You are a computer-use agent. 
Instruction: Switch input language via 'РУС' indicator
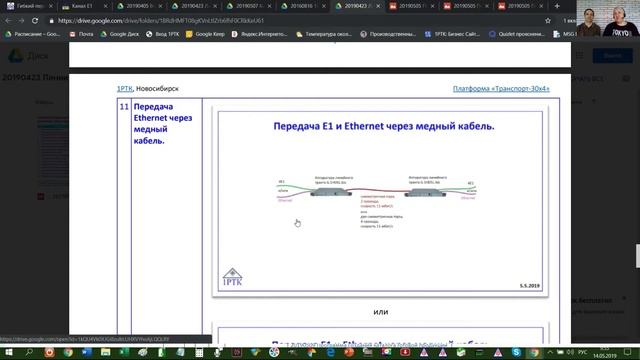pos(582,352)
